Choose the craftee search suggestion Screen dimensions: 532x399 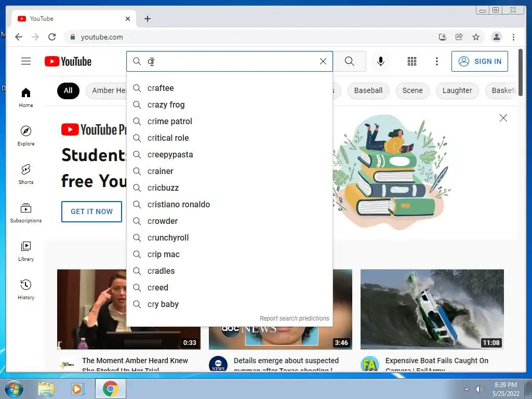[x=229, y=88]
